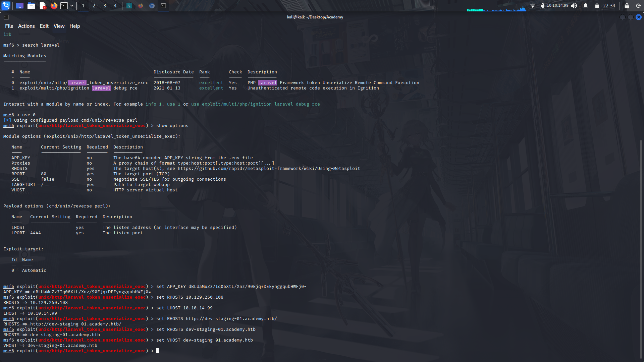Open a terminal from the taskbar launcher

coord(64,5)
